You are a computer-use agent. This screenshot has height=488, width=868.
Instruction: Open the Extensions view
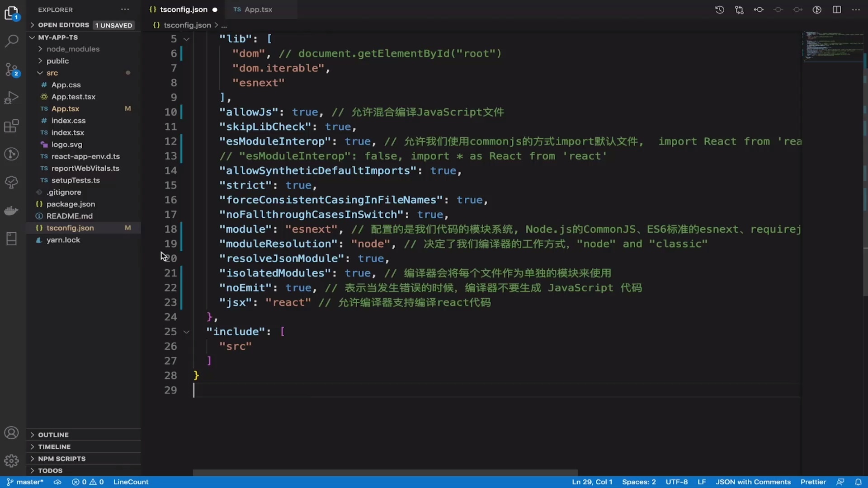click(x=11, y=126)
